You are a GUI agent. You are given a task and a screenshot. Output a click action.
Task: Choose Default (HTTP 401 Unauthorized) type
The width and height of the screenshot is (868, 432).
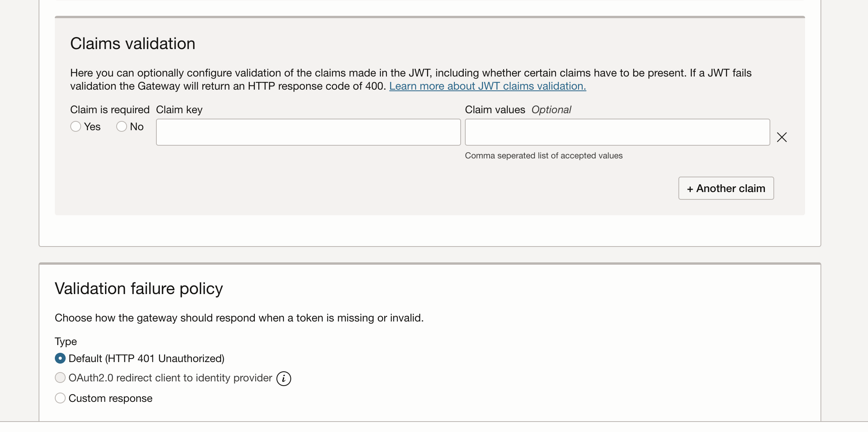60,359
